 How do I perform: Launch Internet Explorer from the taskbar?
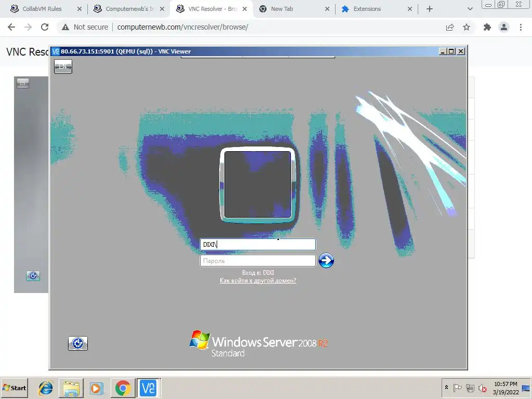[46, 388]
